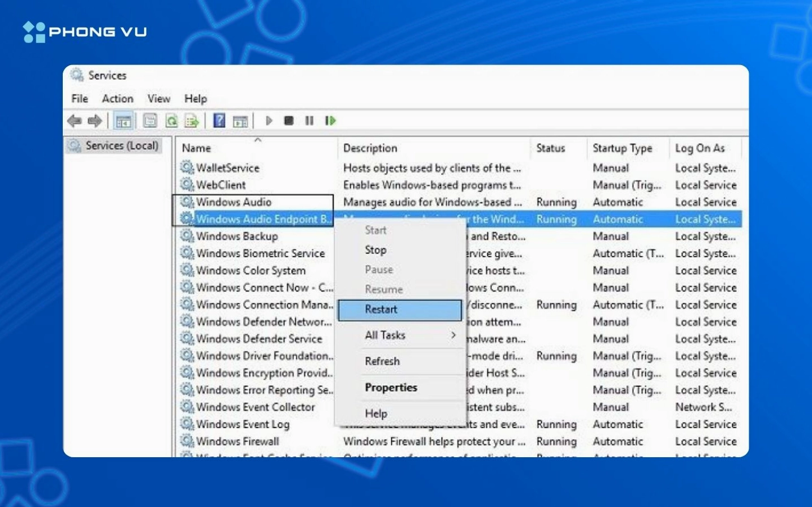This screenshot has width=812, height=507.
Task: Click the Services title bar gear icon
Action: [77, 75]
